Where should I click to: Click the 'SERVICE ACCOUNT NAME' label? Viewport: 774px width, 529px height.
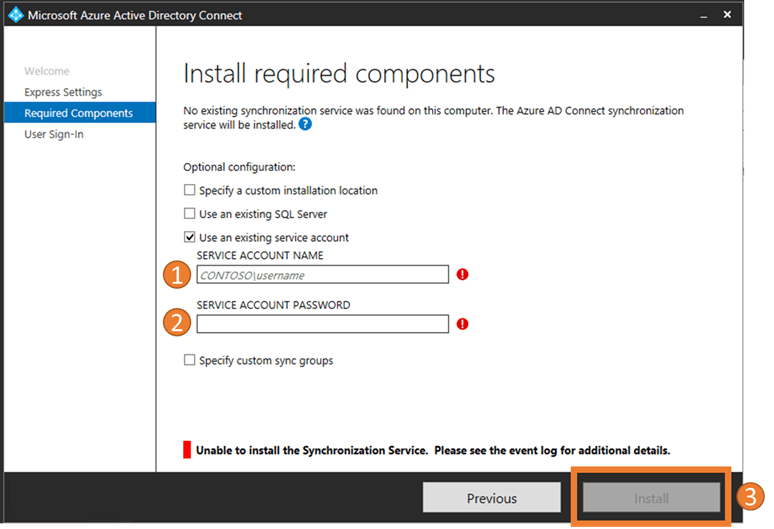[260, 256]
